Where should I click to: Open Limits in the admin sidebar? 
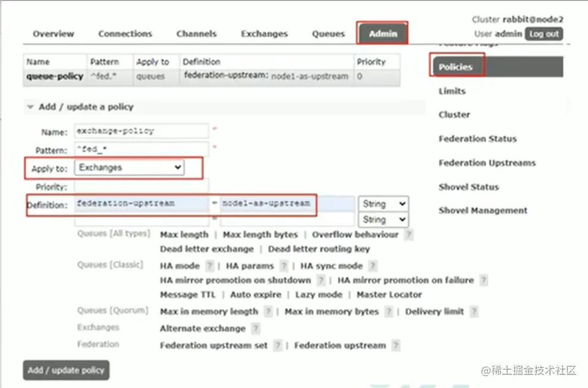452,91
